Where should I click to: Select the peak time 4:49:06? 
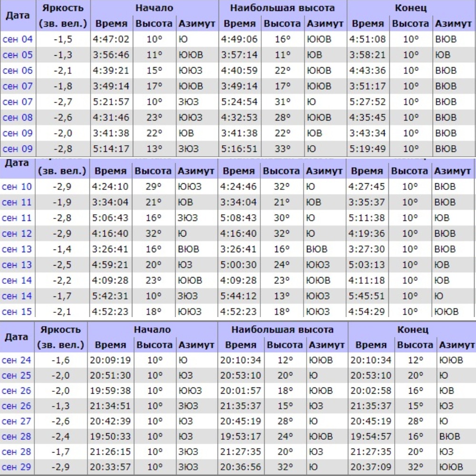click(239, 39)
